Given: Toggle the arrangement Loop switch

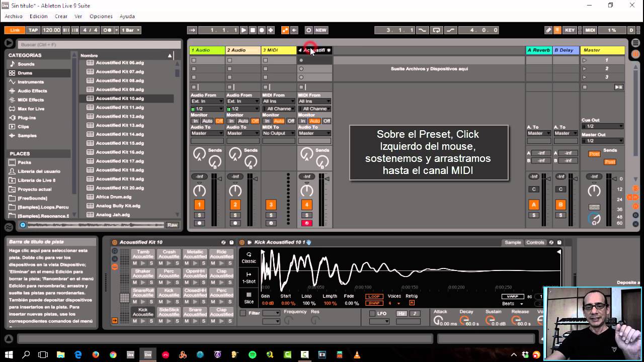Looking at the screenshot, I should [436, 30].
